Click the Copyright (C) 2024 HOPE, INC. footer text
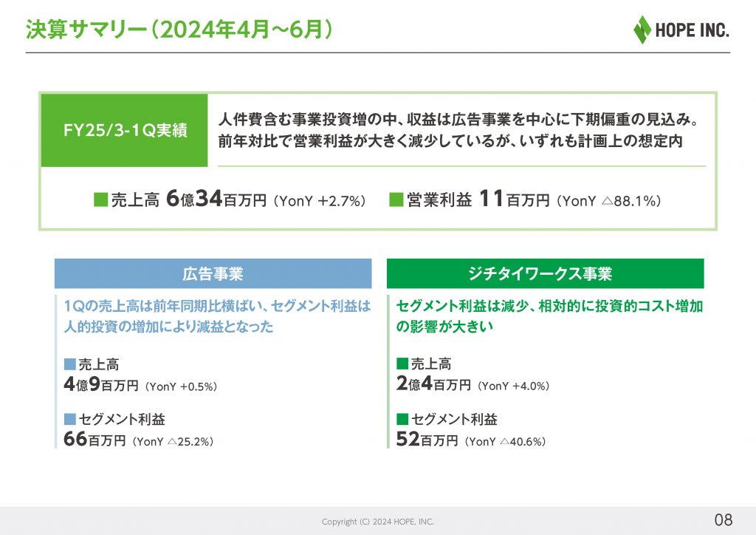 pyautogui.click(x=378, y=522)
